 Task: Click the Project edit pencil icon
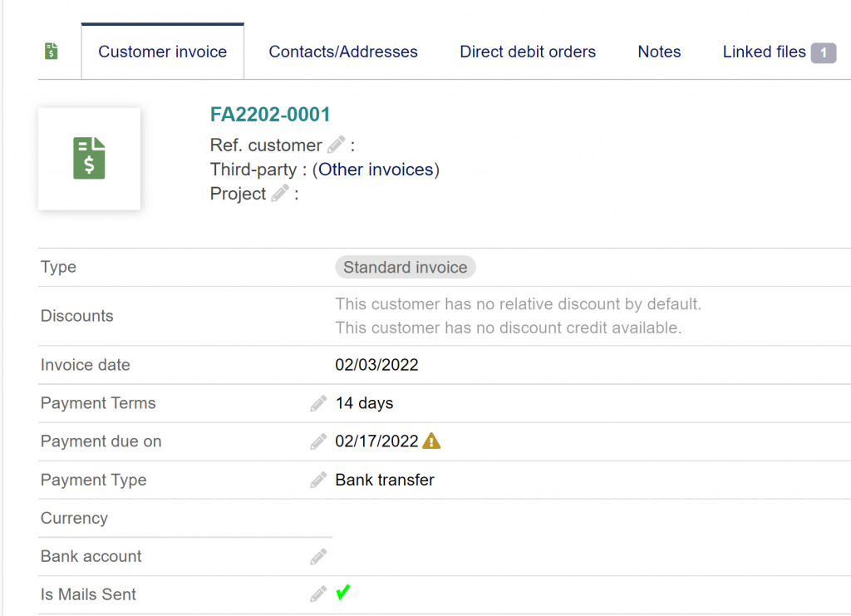[280, 194]
